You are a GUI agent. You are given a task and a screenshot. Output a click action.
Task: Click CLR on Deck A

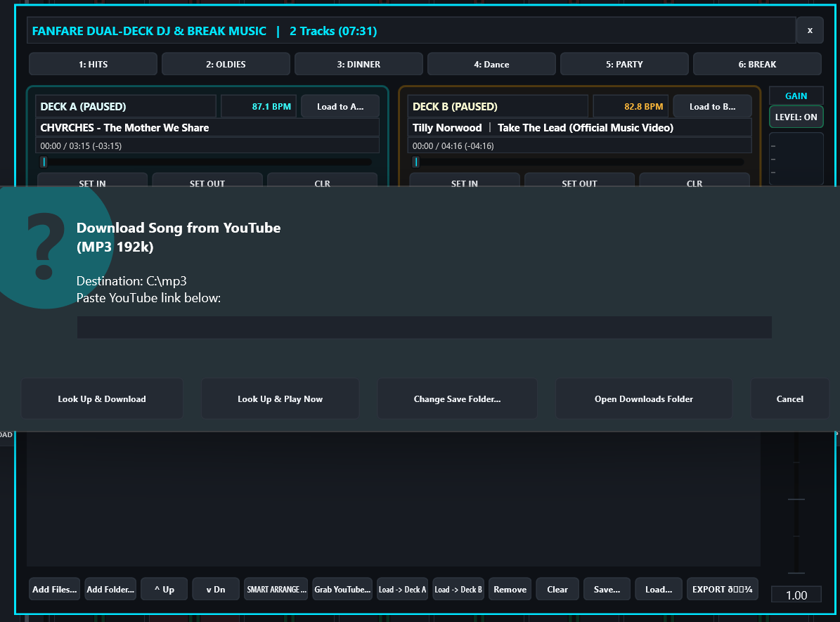coord(323,180)
